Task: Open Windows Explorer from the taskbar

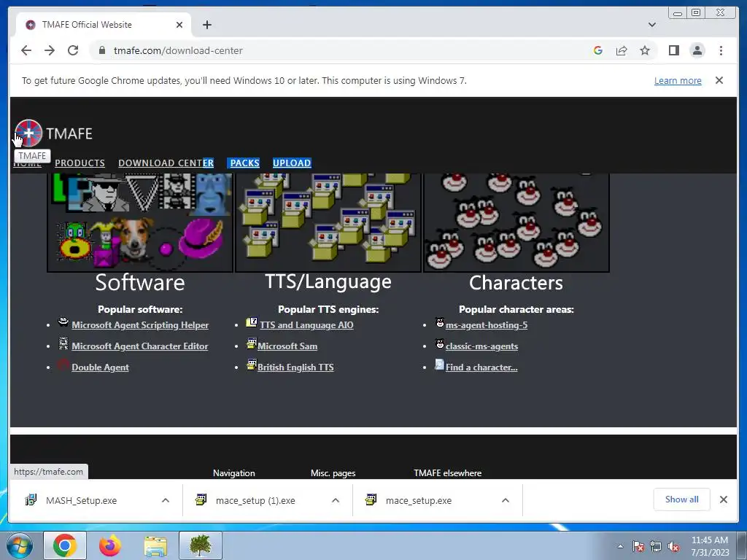Action: click(x=155, y=545)
